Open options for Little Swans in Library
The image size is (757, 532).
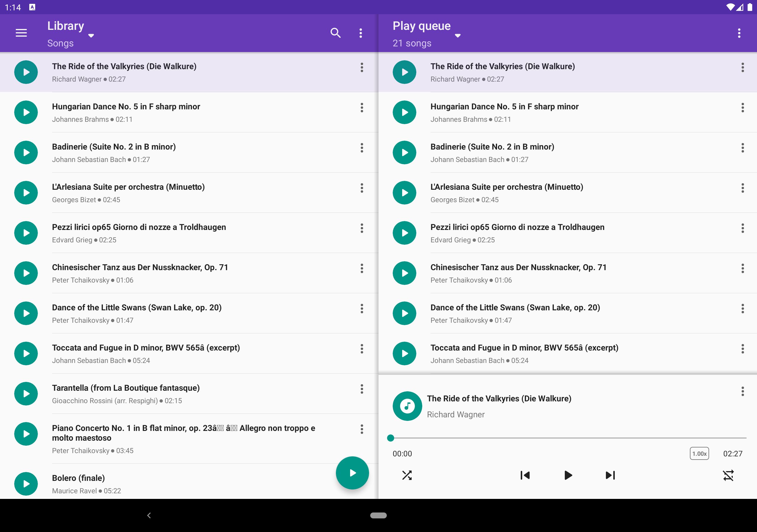[362, 309]
